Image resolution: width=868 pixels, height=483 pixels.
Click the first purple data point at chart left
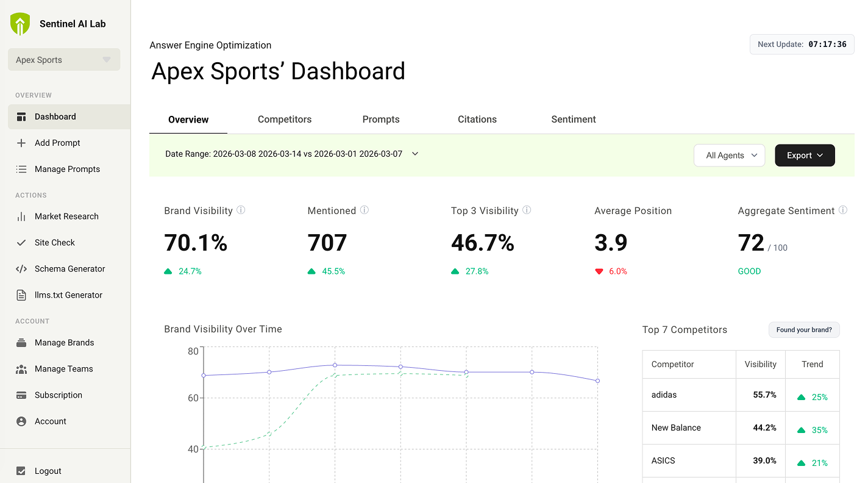coord(204,376)
